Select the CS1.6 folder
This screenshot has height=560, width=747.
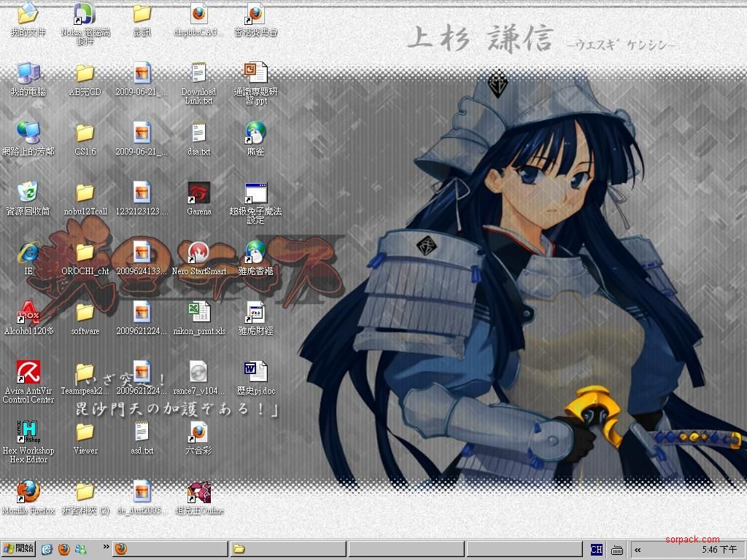pyautogui.click(x=85, y=134)
